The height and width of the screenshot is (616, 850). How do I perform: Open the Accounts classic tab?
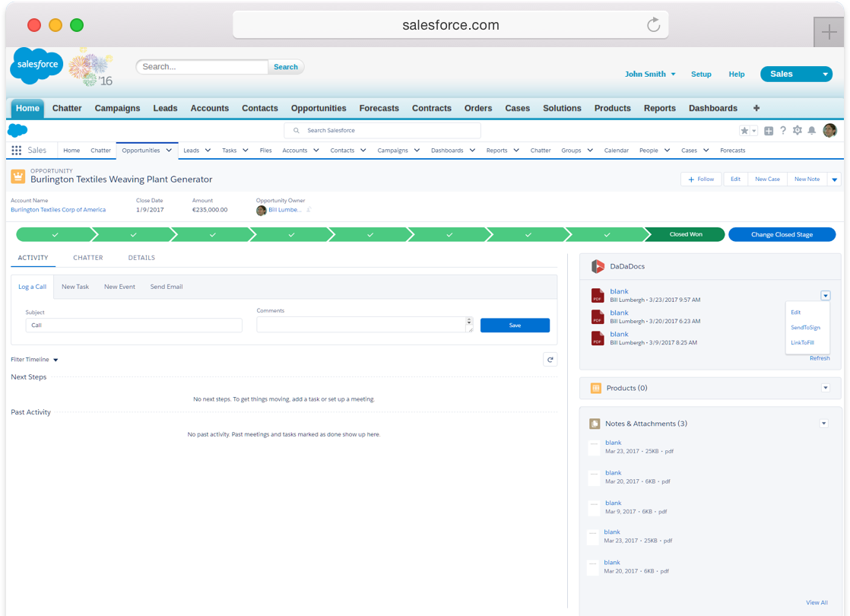209,109
